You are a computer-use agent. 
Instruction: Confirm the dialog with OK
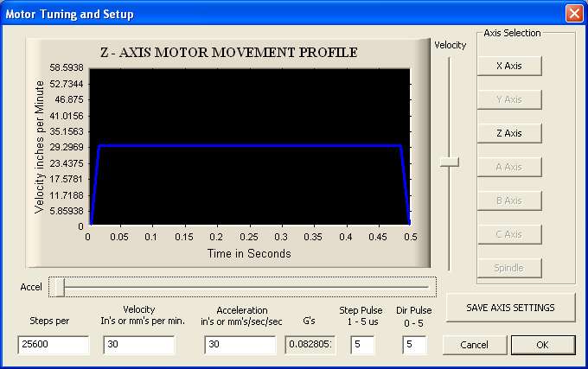click(543, 345)
